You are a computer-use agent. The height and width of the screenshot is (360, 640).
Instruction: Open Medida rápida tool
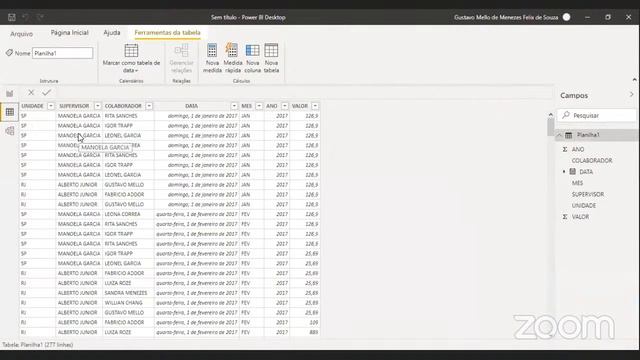[233, 58]
